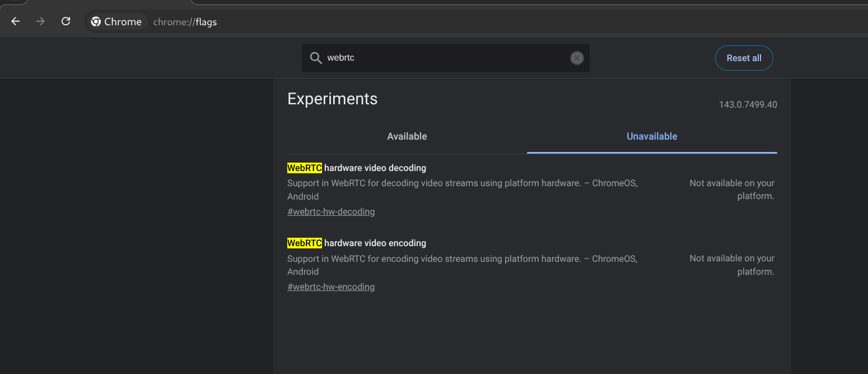Open the #webrtc-hw-decoding link
868x374 pixels.
(331, 212)
